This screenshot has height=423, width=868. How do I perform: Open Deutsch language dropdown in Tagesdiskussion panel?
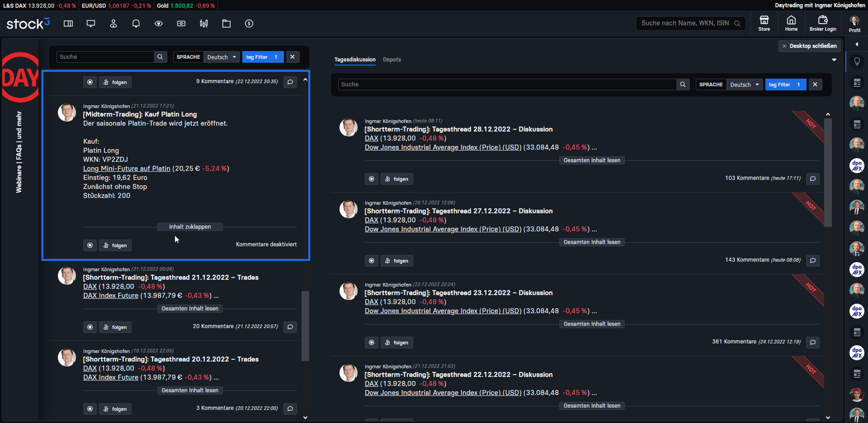pos(744,85)
